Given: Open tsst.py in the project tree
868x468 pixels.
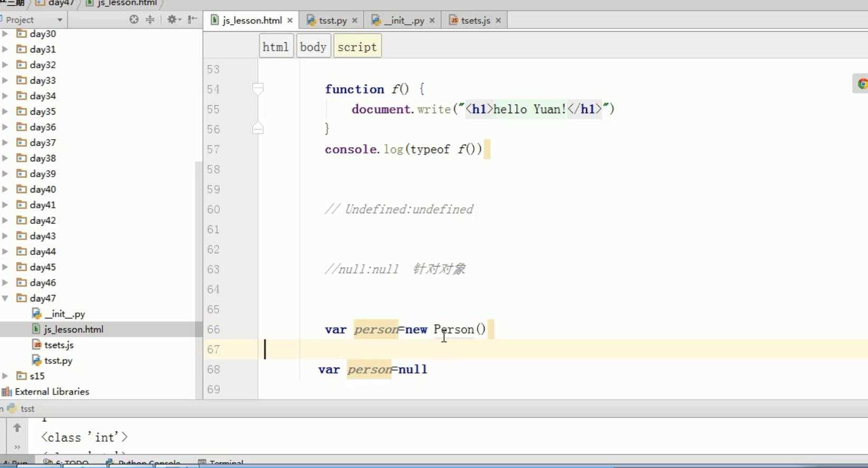Looking at the screenshot, I should pos(59,361).
